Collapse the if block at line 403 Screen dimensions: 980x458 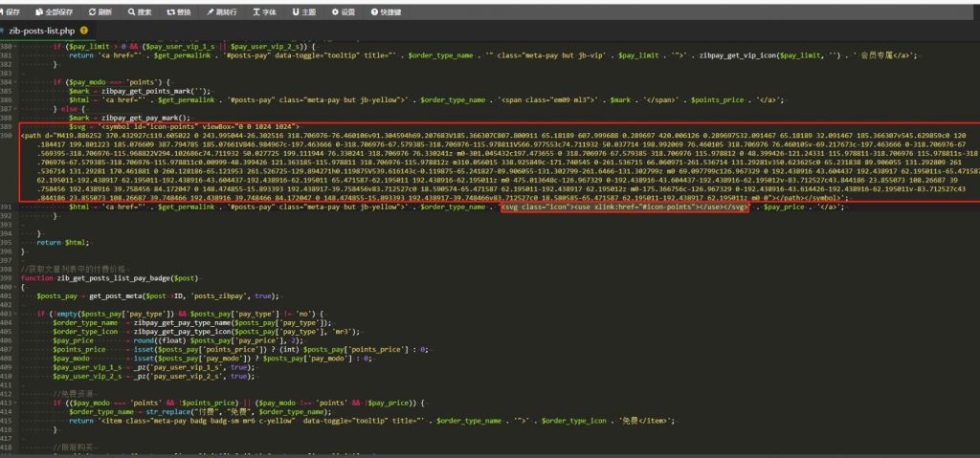click(x=15, y=314)
